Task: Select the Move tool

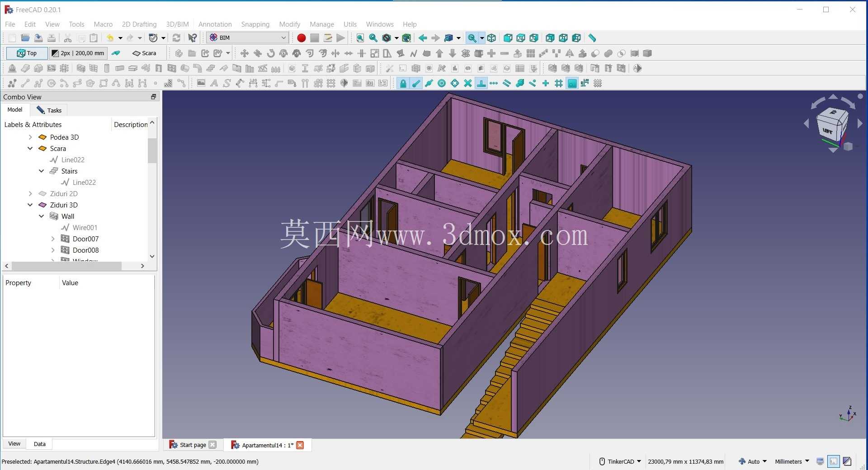Action: (x=244, y=53)
